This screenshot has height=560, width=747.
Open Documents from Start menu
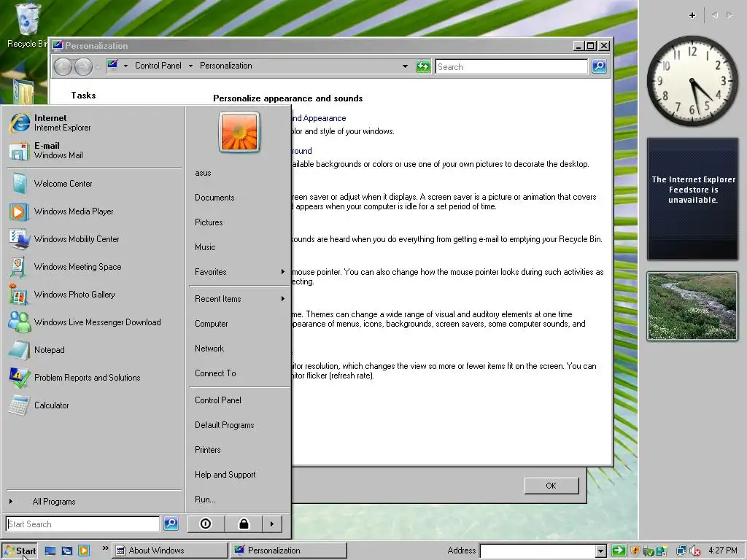(x=214, y=198)
